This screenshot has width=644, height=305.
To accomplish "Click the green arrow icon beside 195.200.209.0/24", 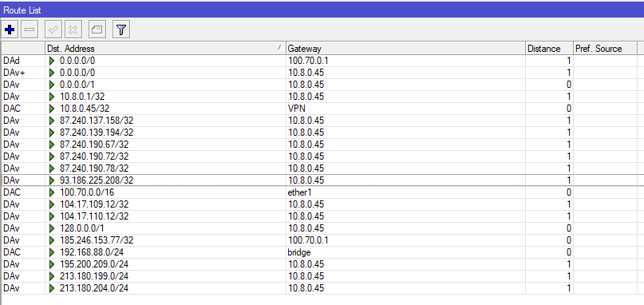I will 52,263.
